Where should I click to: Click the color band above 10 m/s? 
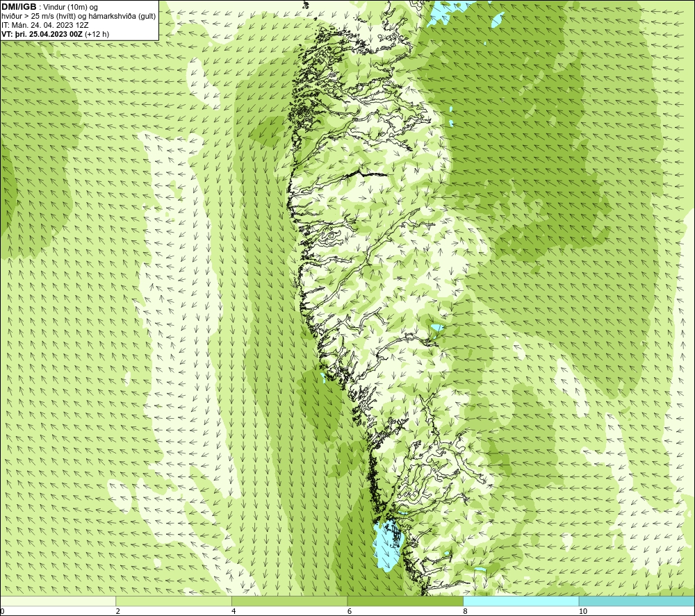pyautogui.click(x=637, y=601)
